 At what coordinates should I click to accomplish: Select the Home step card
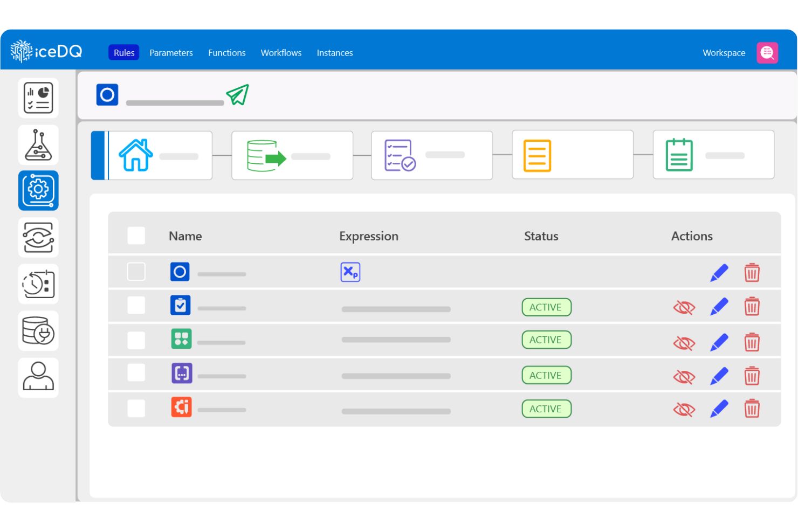[x=152, y=155]
